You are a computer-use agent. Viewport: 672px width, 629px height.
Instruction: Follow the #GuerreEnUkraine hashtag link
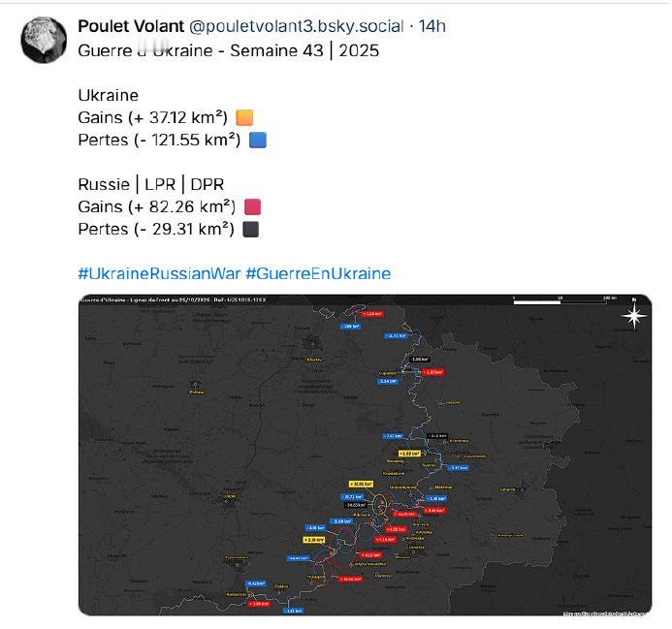click(x=318, y=273)
